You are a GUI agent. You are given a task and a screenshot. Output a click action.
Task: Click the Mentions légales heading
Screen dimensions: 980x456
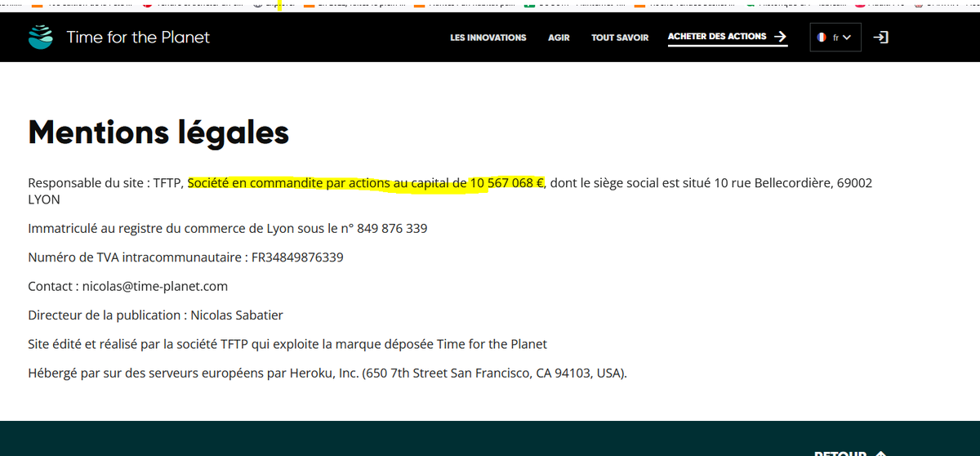pos(158,132)
